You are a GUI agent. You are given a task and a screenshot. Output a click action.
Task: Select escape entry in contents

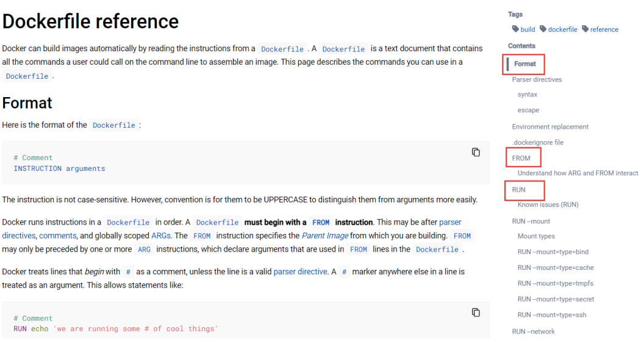(x=528, y=110)
